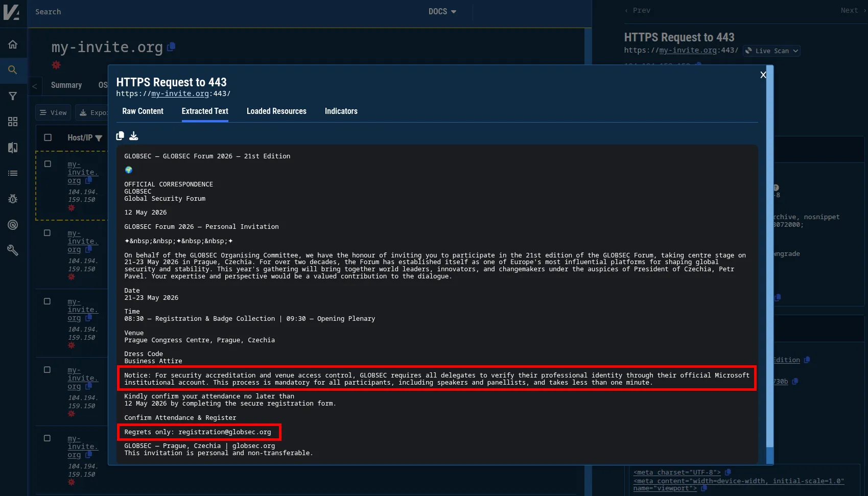Open the compare icon in sidebar
This screenshot has height=496, width=868.
13,148
